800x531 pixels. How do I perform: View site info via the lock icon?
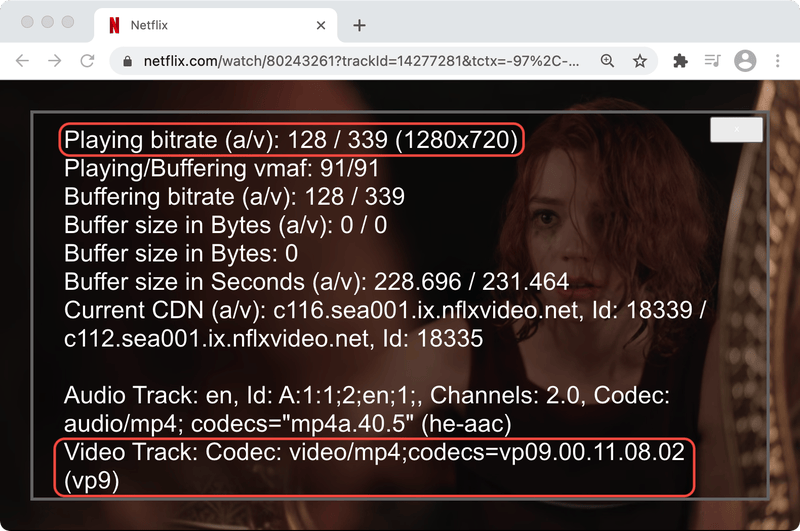pos(127,61)
